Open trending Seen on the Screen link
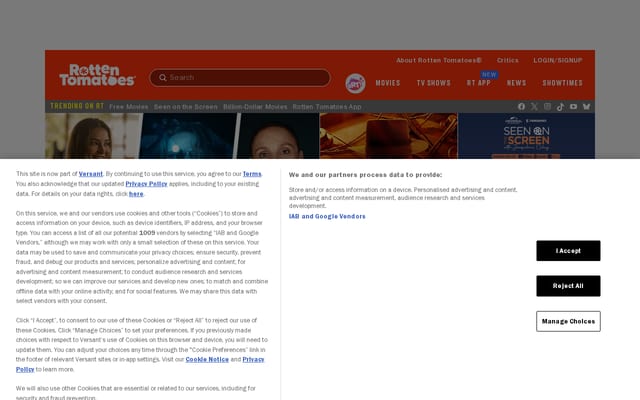640x400 pixels. point(186,107)
